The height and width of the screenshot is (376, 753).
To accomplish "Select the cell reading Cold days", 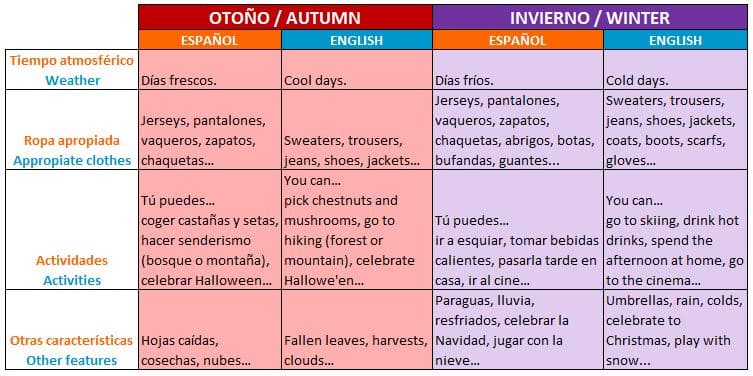I will point(676,70).
